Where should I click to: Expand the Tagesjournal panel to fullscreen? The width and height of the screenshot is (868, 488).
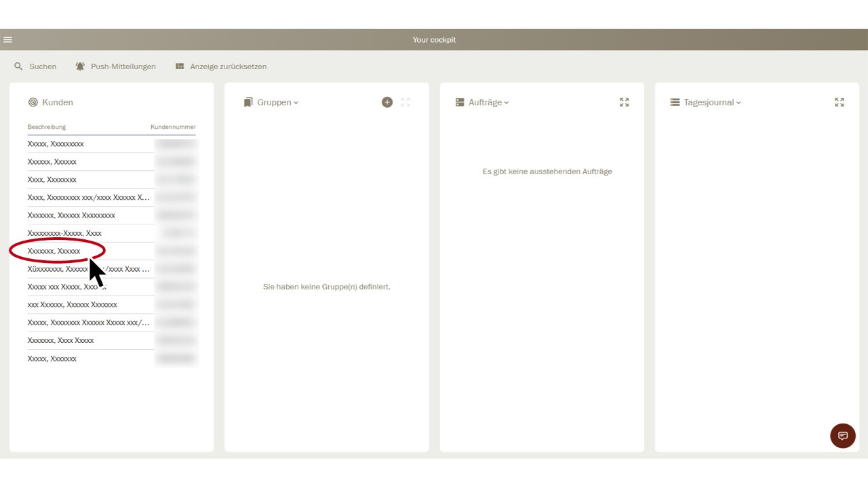[839, 102]
